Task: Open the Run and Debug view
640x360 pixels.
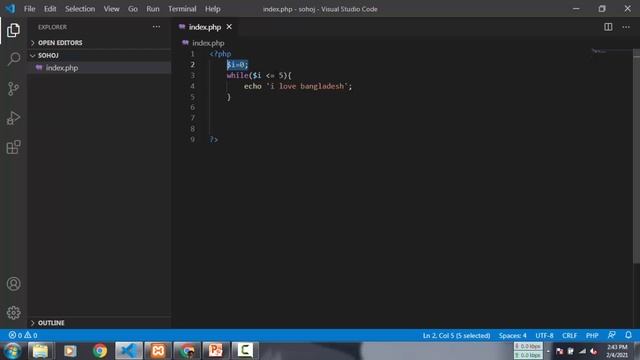Action: point(13,118)
